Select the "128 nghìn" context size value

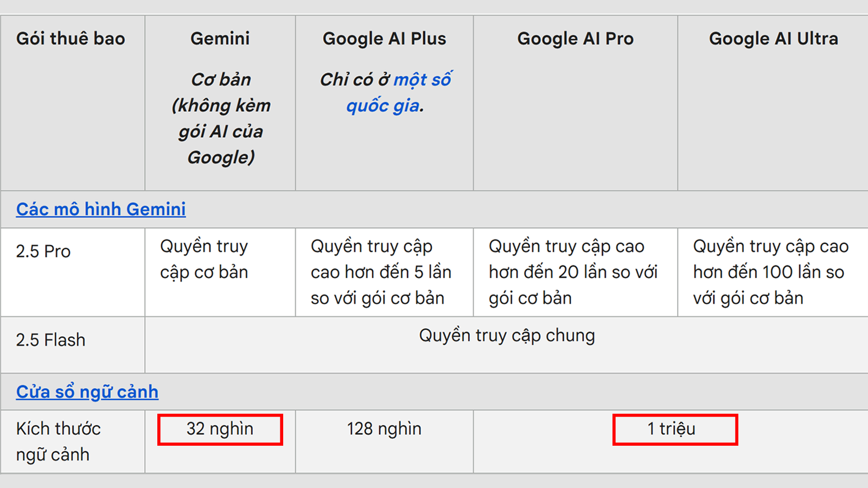tap(384, 429)
